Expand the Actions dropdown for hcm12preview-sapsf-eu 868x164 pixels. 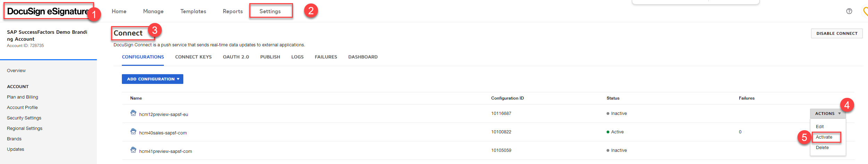coord(828,114)
